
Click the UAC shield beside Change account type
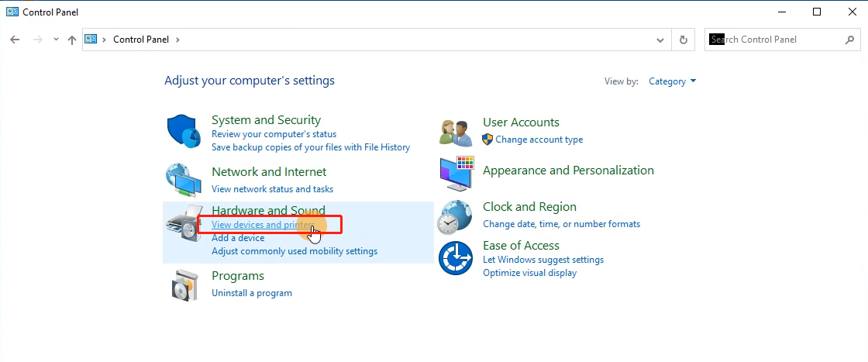487,140
